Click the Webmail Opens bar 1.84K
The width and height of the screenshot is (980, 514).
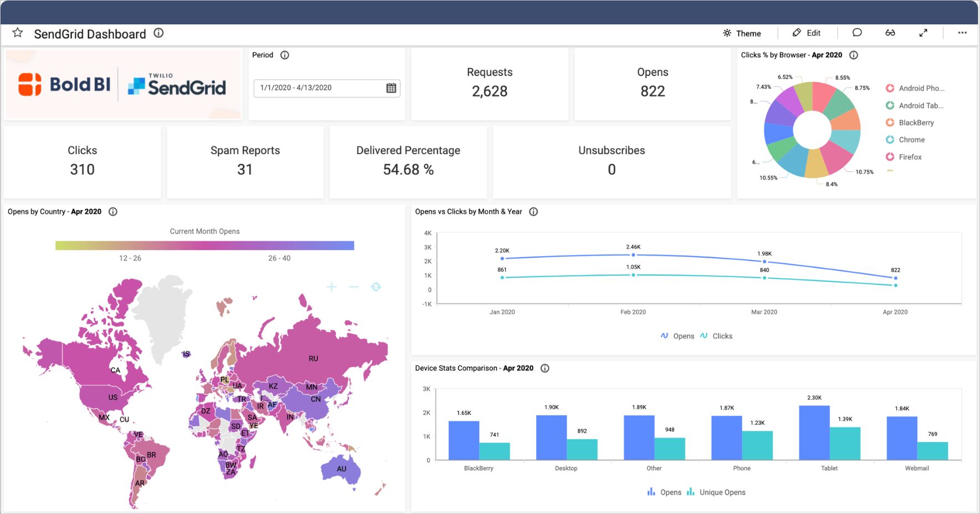point(902,438)
